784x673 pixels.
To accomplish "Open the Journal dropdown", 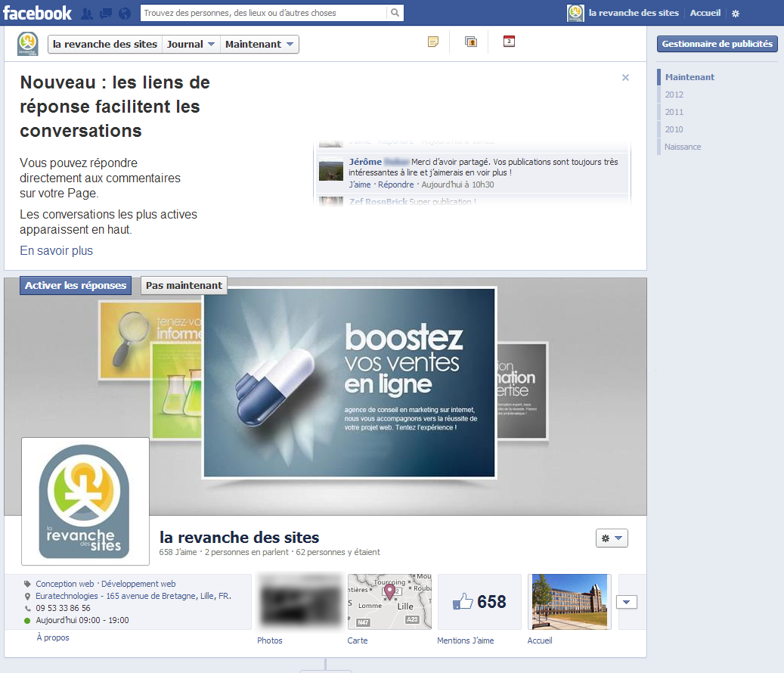I will (191, 44).
